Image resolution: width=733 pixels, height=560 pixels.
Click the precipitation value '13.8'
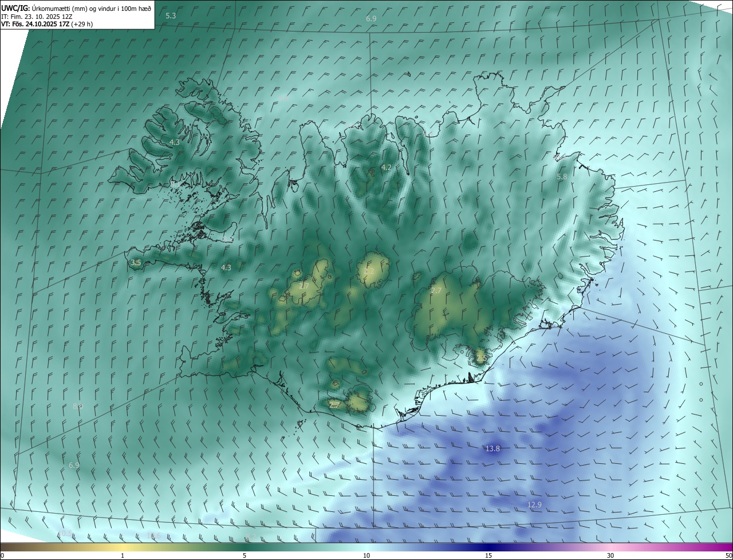[x=492, y=449]
